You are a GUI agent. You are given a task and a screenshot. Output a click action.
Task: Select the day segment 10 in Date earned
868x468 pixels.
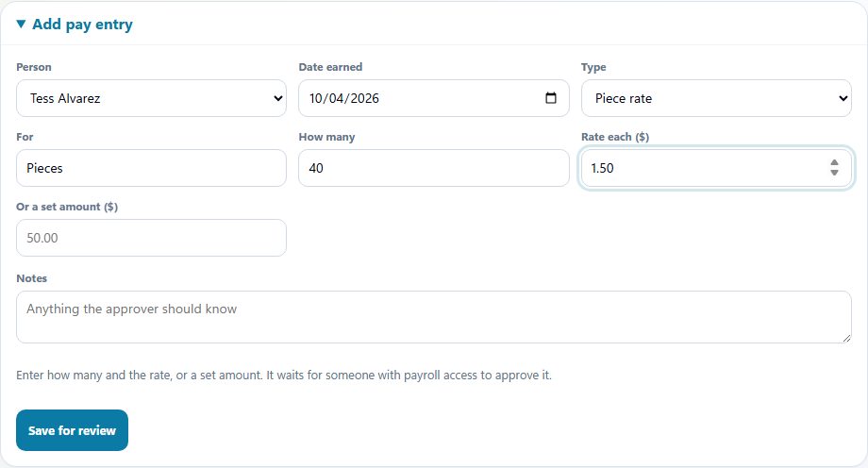tap(316, 98)
